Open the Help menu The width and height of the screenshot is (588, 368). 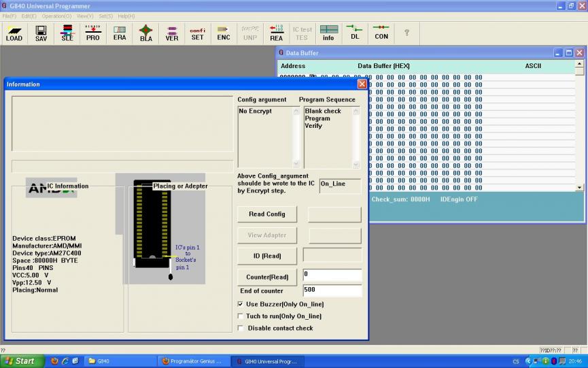click(126, 16)
